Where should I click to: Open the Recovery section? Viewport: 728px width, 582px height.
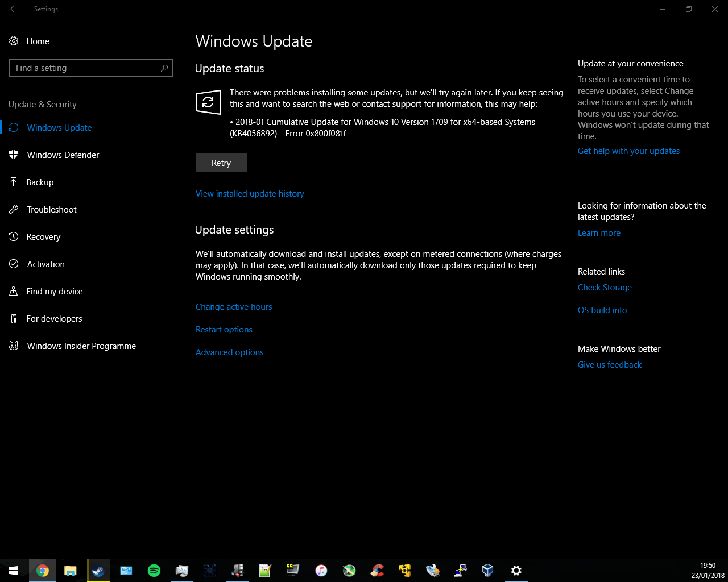point(43,237)
